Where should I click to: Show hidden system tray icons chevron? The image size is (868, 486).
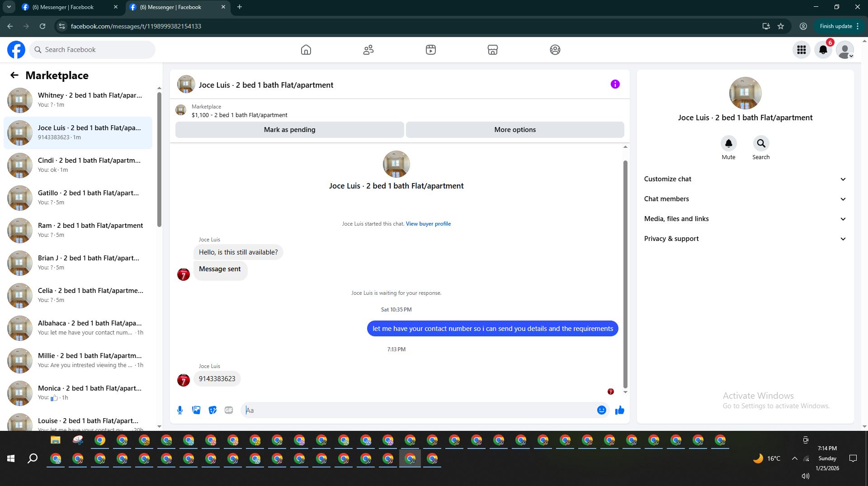pos(794,458)
